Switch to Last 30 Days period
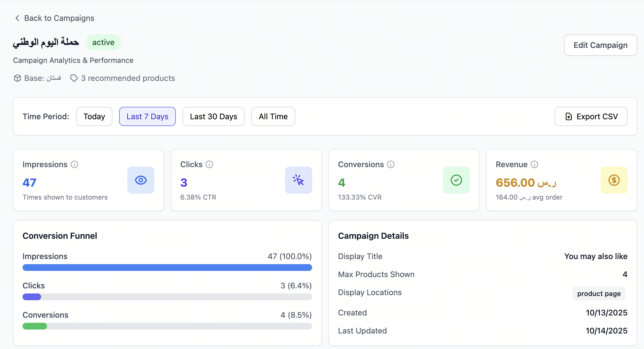This screenshot has height=349, width=644. (x=213, y=116)
